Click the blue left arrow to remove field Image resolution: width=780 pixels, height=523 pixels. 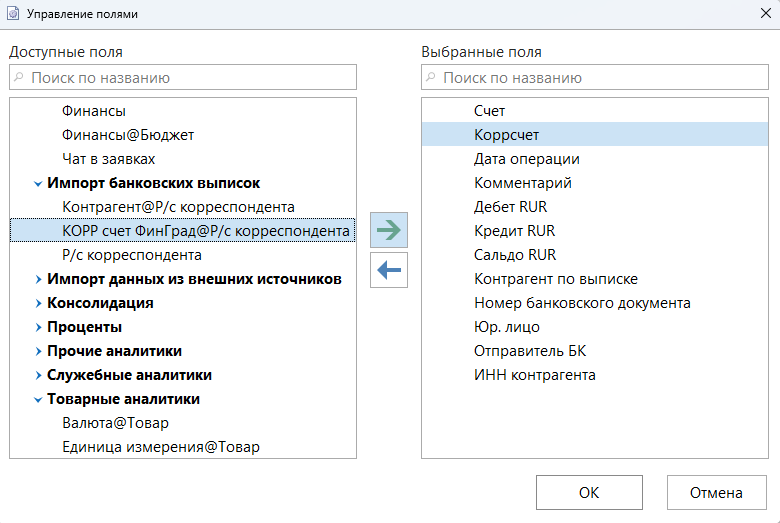389,269
